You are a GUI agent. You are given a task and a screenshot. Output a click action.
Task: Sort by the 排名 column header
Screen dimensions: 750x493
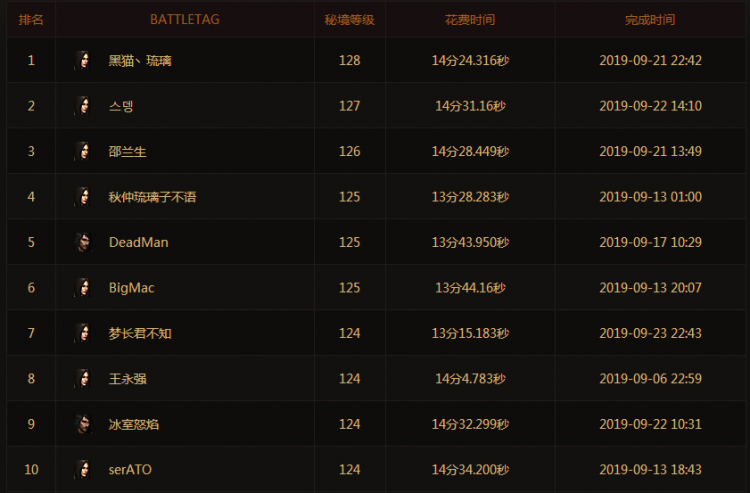tap(31, 19)
